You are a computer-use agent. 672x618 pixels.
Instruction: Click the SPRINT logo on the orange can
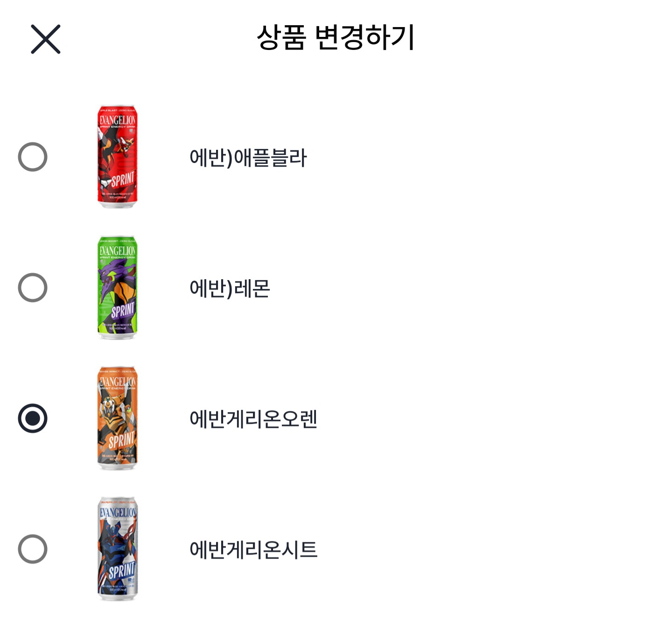[x=121, y=441]
